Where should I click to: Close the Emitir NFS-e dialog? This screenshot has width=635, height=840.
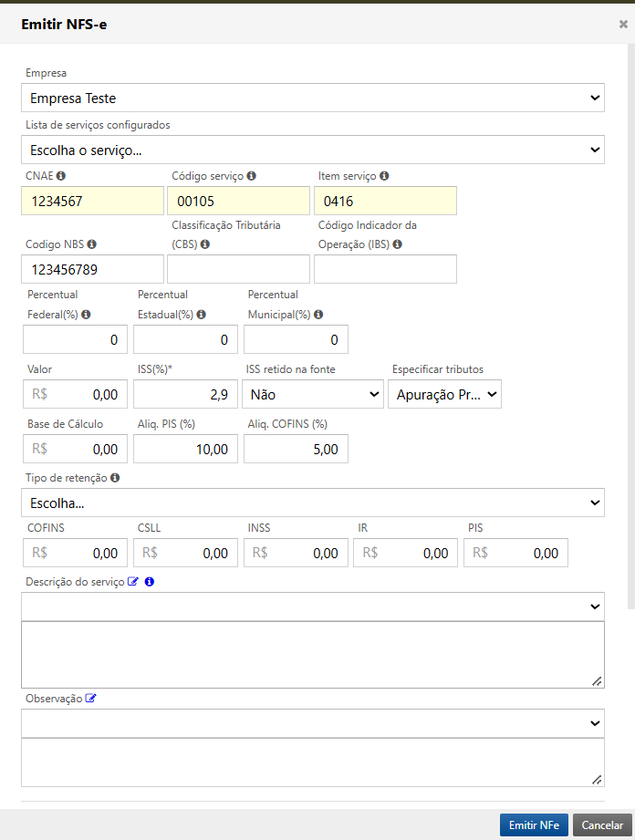(x=623, y=24)
